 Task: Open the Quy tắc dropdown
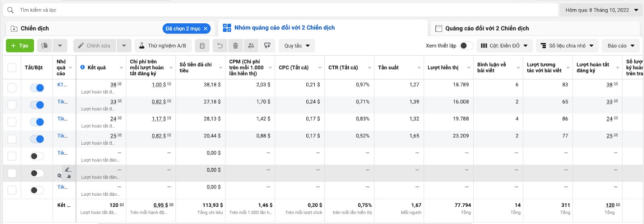[x=297, y=46]
